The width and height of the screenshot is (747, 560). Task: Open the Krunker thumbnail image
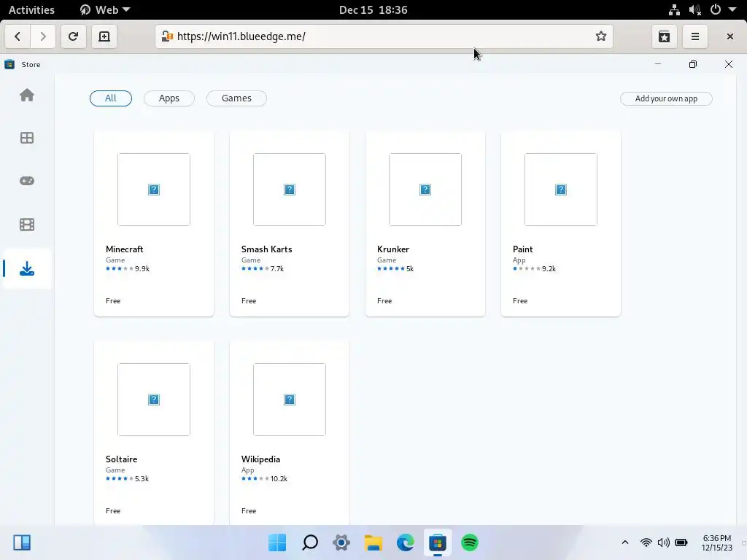pos(425,190)
